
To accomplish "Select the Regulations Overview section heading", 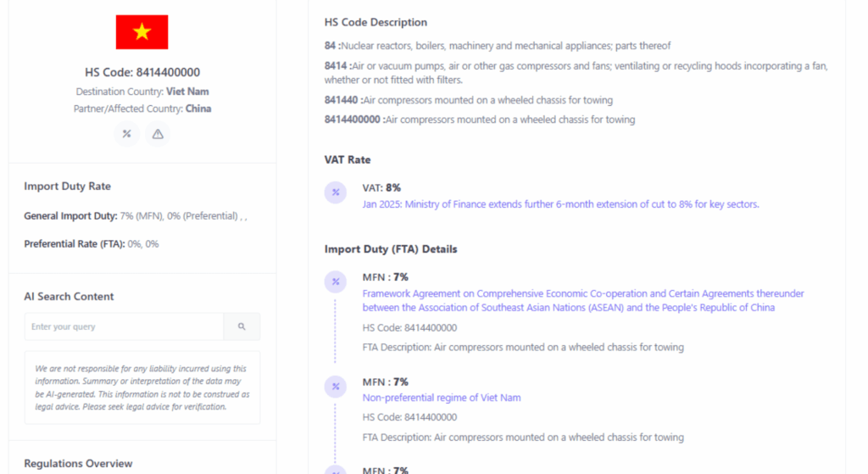I will 78,464.
